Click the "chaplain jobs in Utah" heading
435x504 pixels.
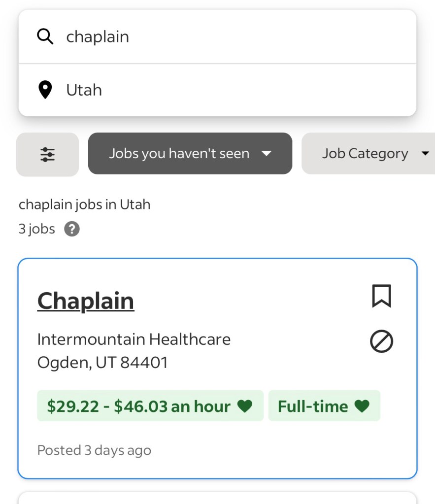coord(84,204)
